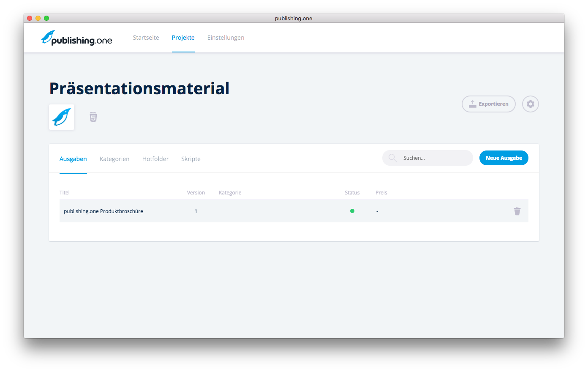Delete Produktbroschüre with the trash icon

pos(517,211)
